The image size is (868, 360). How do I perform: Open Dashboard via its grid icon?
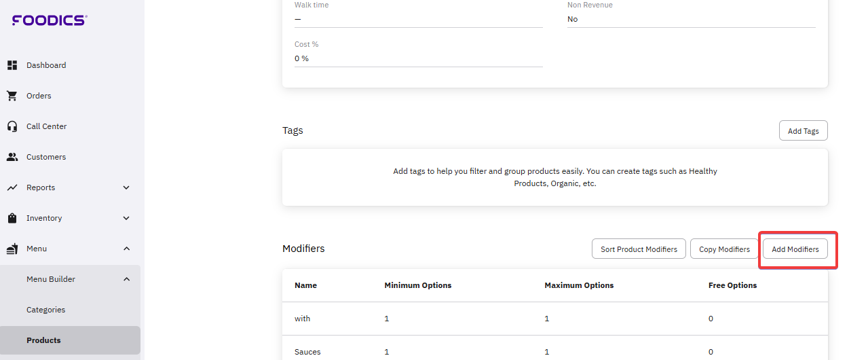click(x=12, y=65)
